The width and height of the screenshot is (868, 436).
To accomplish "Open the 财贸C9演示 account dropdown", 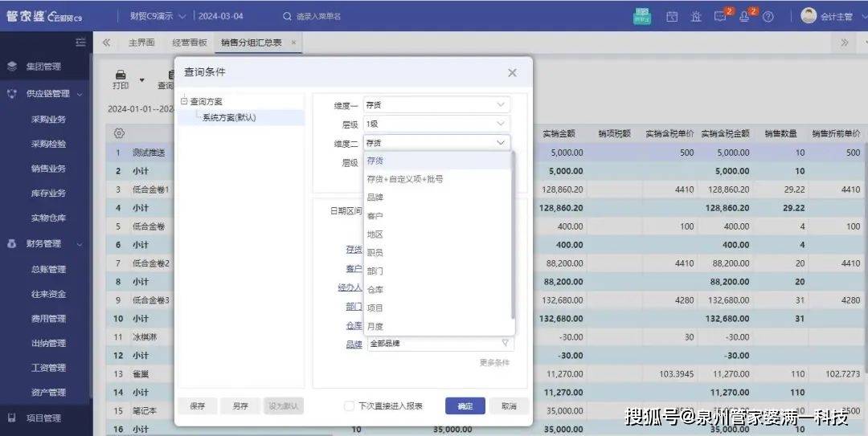I will tap(158, 16).
